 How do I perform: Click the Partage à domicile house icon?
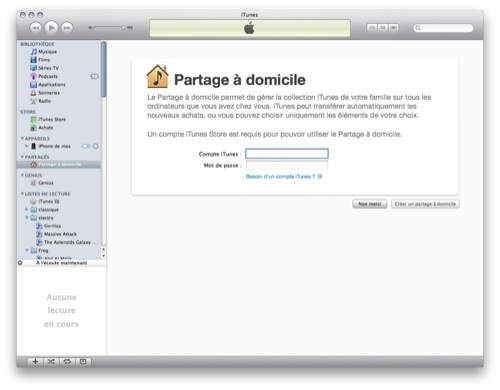[x=158, y=76]
